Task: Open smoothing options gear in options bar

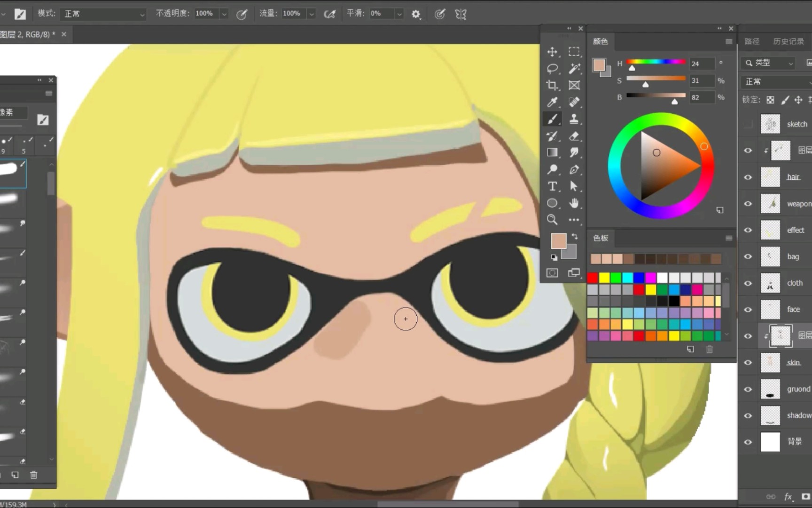Action: (x=416, y=14)
